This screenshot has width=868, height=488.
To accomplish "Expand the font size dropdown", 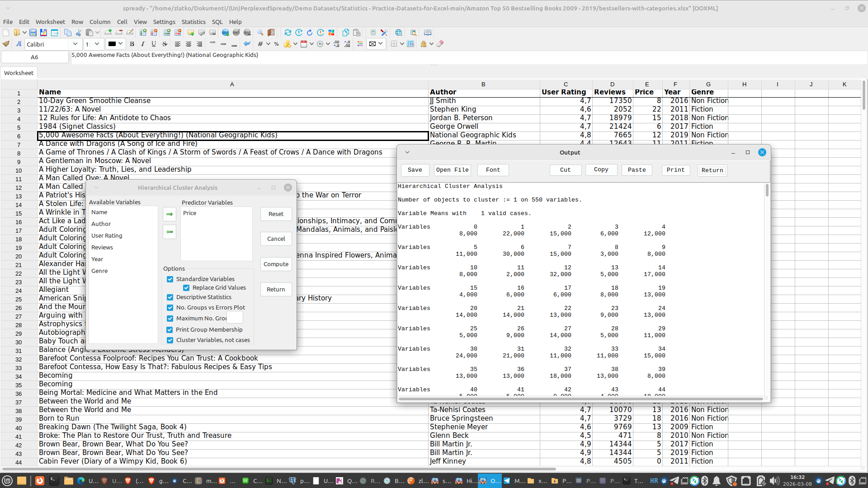I will pyautogui.click(x=97, y=44).
